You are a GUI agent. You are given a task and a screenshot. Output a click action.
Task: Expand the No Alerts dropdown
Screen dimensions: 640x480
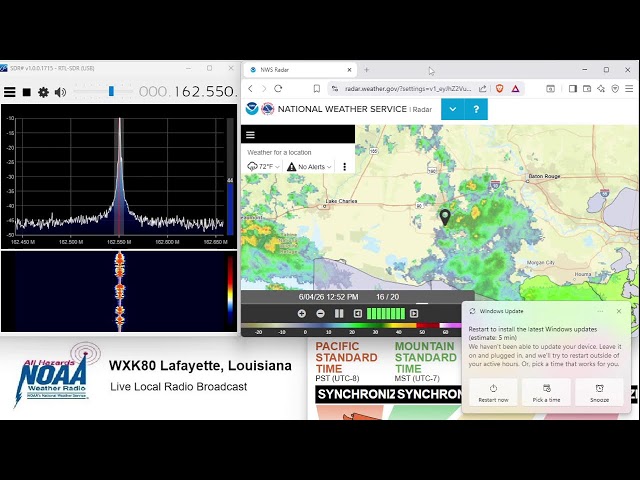309,167
